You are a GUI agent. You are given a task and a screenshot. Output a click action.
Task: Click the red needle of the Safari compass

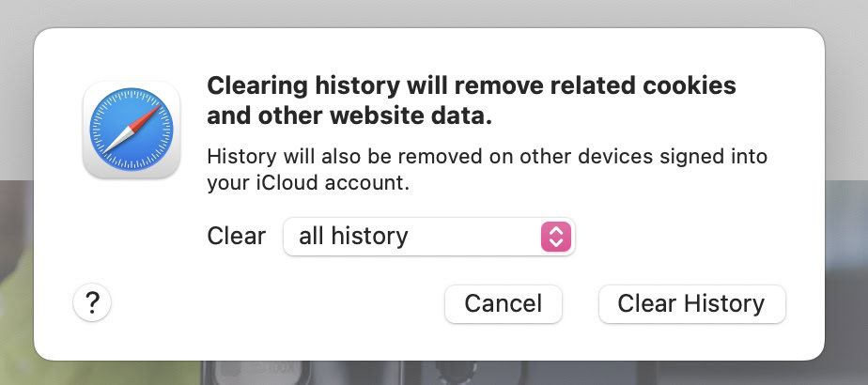click(143, 119)
